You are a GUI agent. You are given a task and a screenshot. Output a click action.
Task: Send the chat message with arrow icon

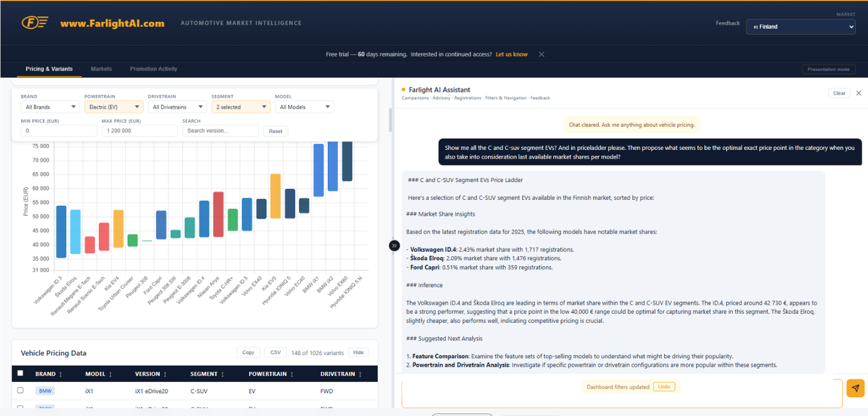click(855, 388)
